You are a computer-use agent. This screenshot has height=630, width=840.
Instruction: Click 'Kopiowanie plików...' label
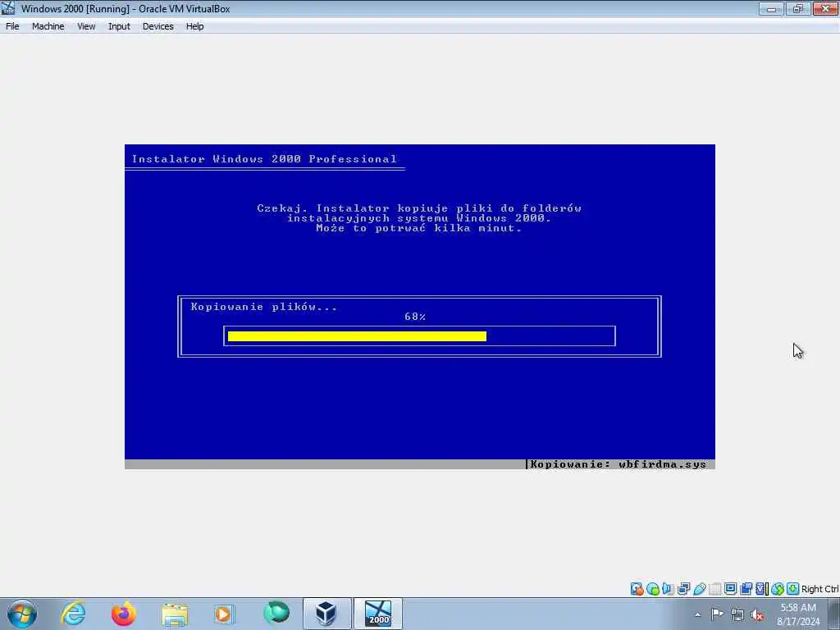click(264, 307)
